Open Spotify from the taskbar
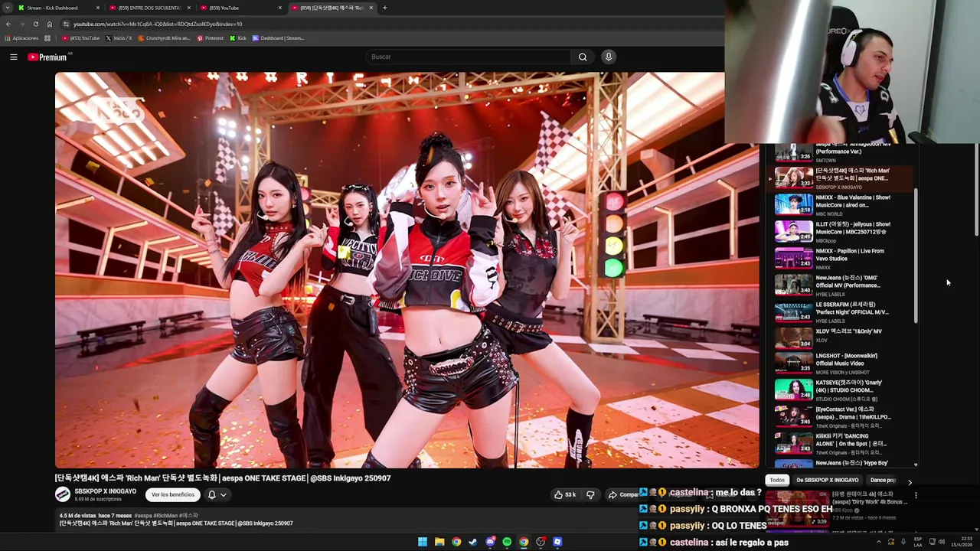The height and width of the screenshot is (551, 980). pyautogui.click(x=507, y=542)
